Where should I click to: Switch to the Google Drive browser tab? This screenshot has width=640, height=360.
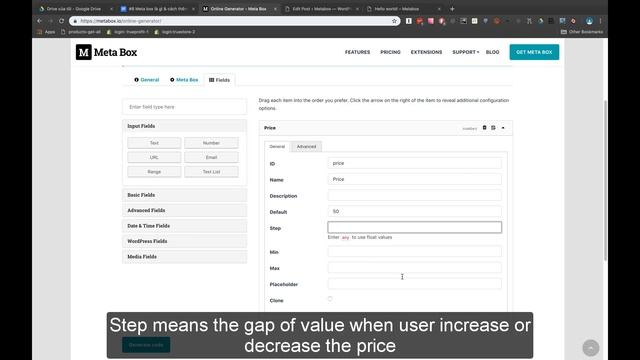coord(73,9)
